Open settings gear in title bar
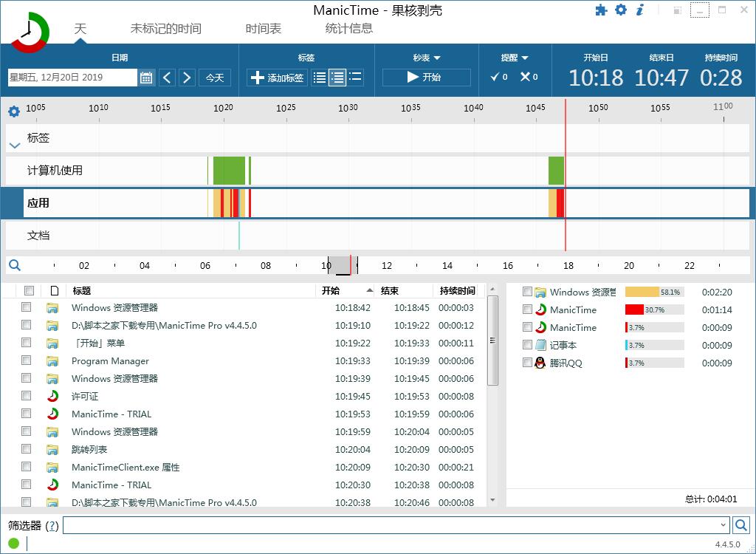The width and height of the screenshot is (756, 554). click(620, 10)
